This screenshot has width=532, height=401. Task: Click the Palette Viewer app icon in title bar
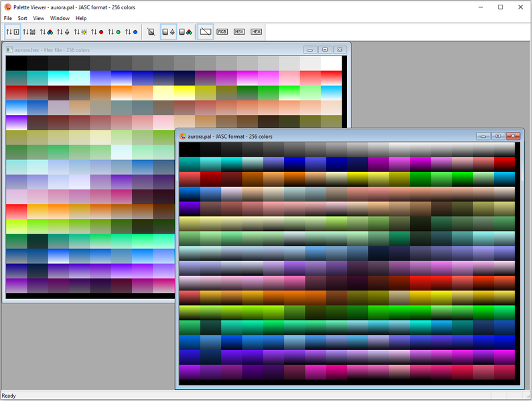click(x=8, y=7)
